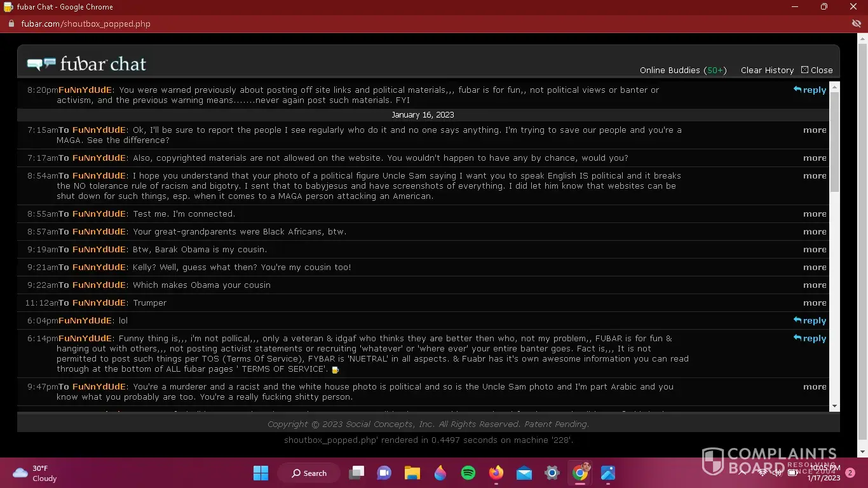Expand 'more' on the 'Test me. I'm connected.' message
868x488 pixels.
[815, 214]
